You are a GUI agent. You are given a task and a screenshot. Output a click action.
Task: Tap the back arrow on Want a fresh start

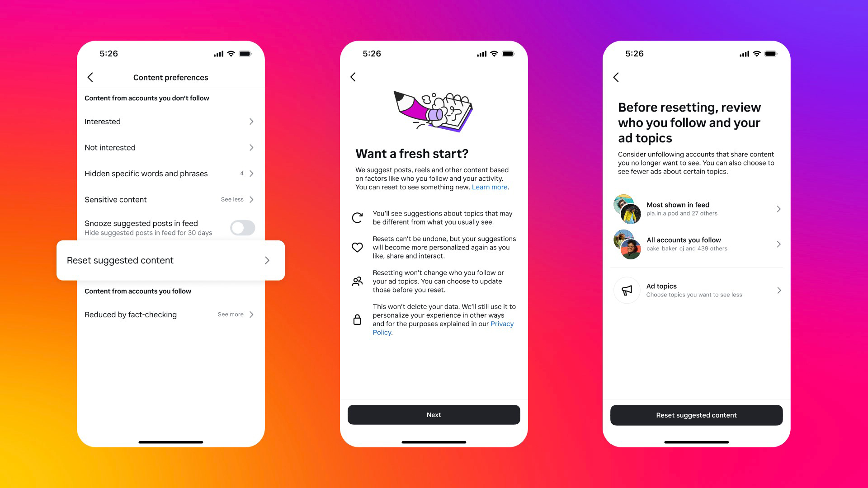coord(354,77)
